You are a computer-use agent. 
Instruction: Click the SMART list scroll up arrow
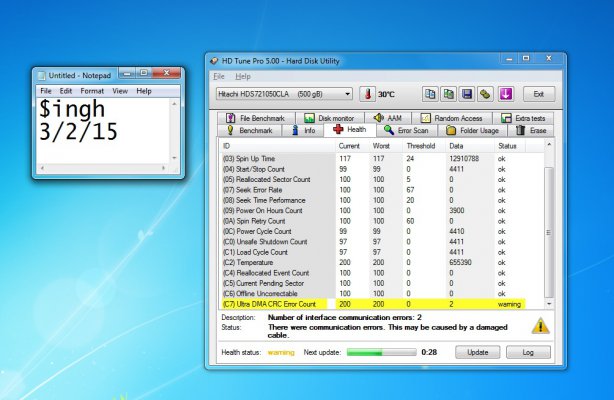point(549,145)
